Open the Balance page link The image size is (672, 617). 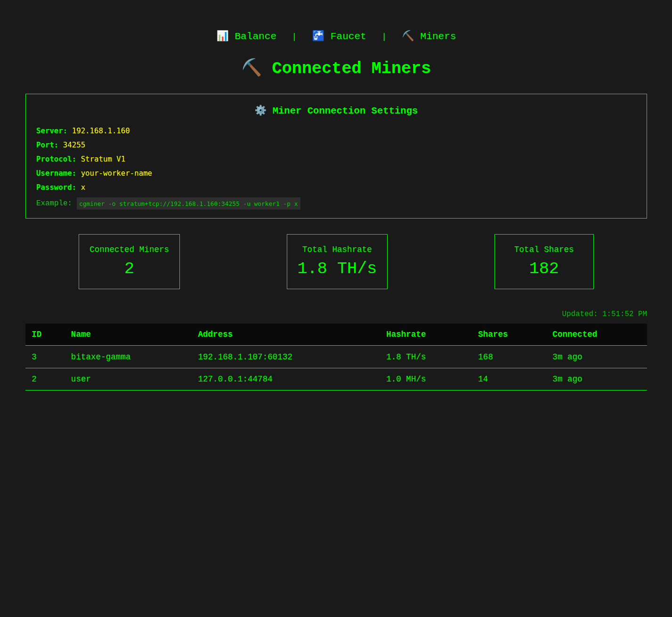255,36
